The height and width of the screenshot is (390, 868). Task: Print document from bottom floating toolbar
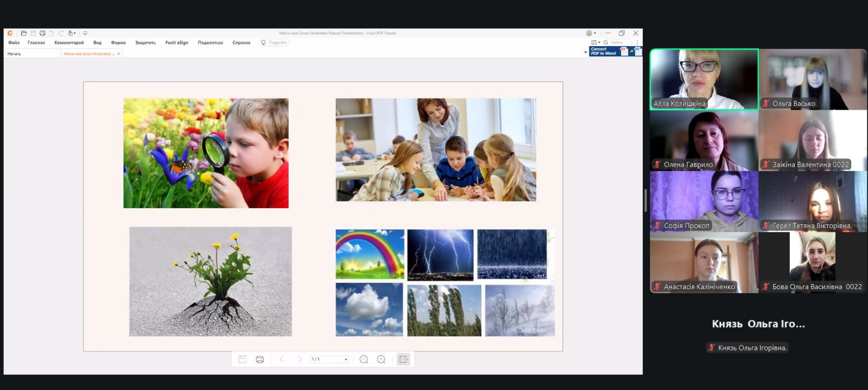260,360
